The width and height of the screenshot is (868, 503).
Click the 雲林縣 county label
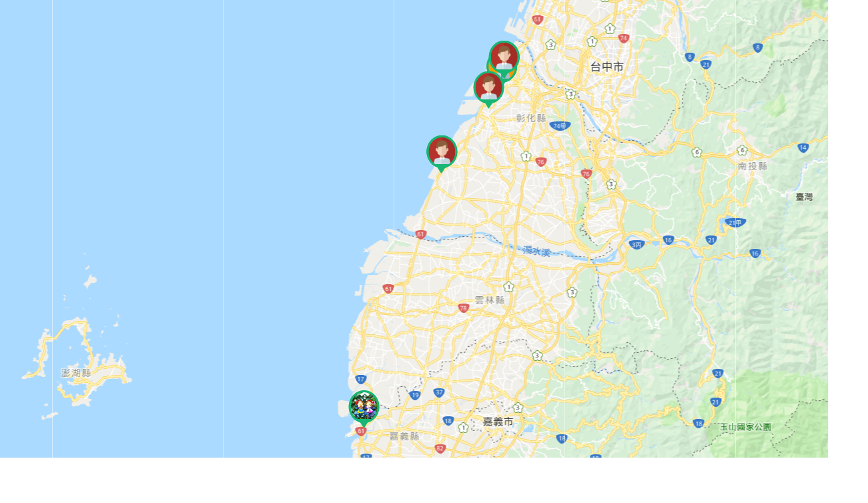490,300
